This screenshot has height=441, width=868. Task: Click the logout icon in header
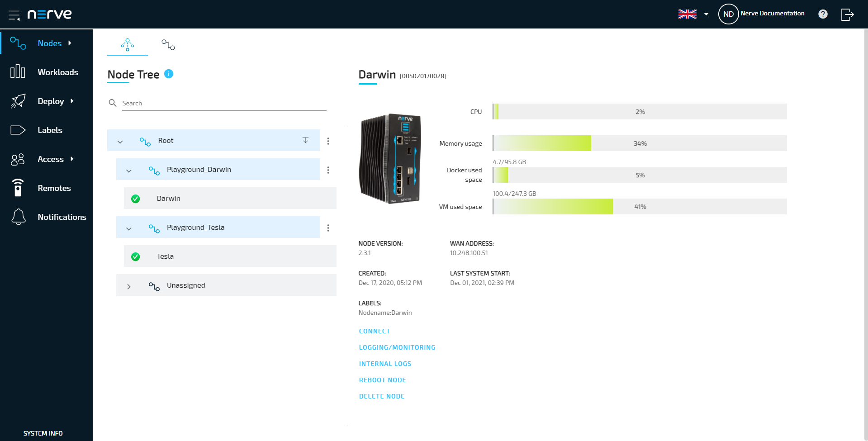click(x=847, y=14)
